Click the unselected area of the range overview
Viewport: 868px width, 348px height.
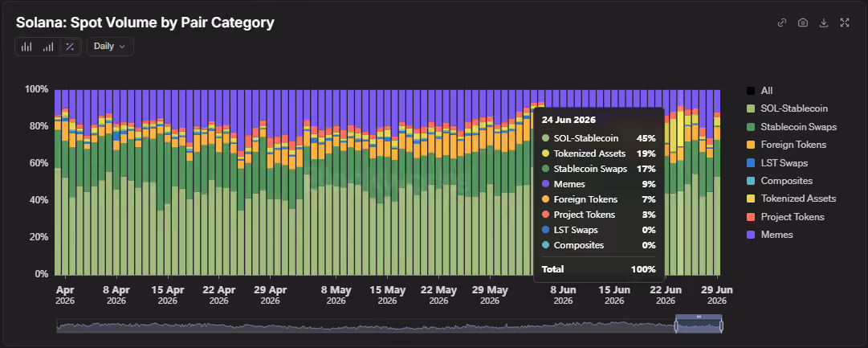point(365,325)
